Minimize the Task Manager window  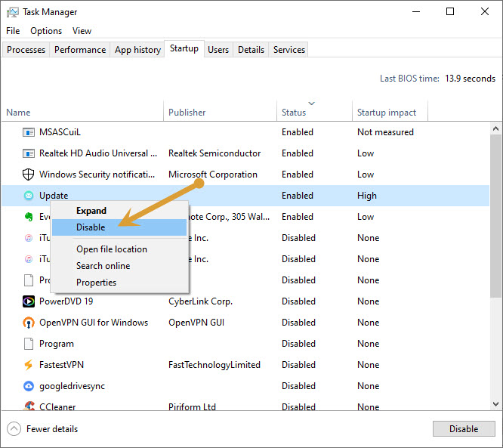click(416, 12)
